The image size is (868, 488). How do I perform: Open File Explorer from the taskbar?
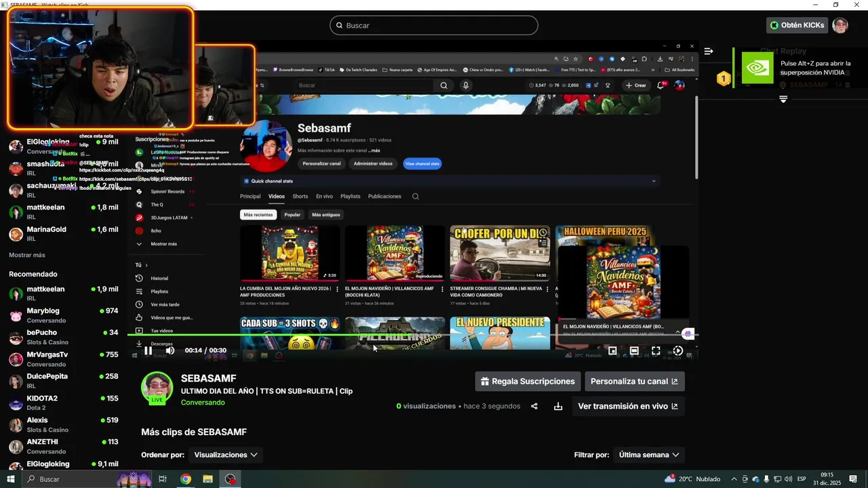208,479
